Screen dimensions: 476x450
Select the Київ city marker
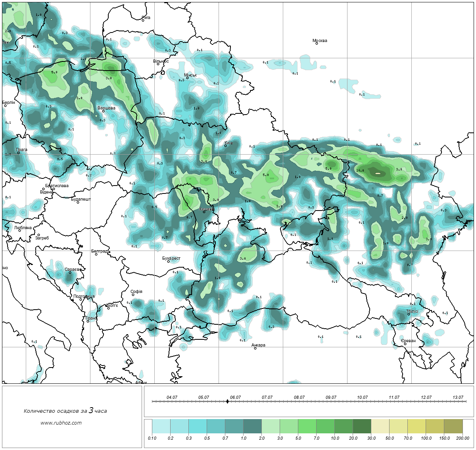[225, 146]
